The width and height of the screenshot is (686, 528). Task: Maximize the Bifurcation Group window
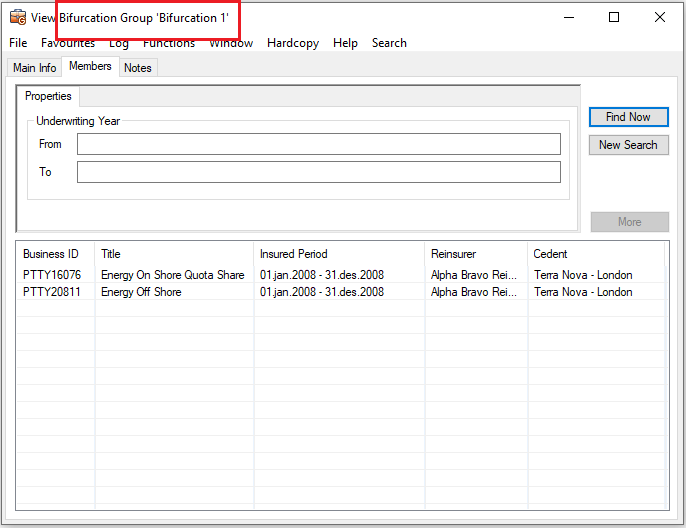tap(614, 17)
